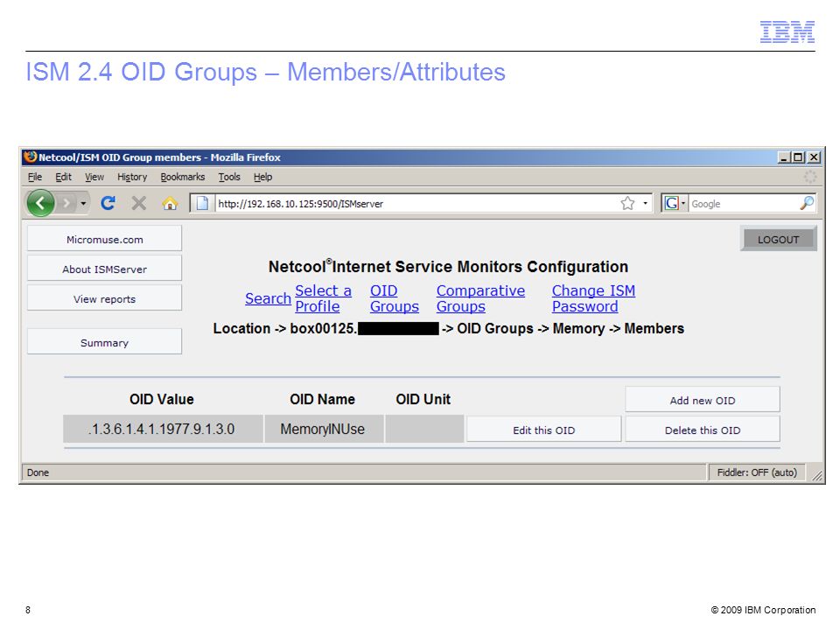Click the window resize grip in status bar
Image resolution: width=840 pixels, height=630 pixels.
(x=817, y=474)
